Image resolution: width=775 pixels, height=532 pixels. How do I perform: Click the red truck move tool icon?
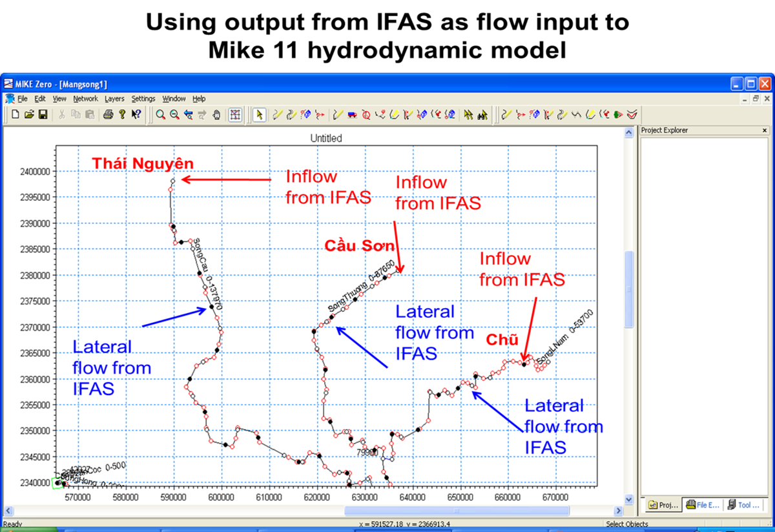[352, 114]
